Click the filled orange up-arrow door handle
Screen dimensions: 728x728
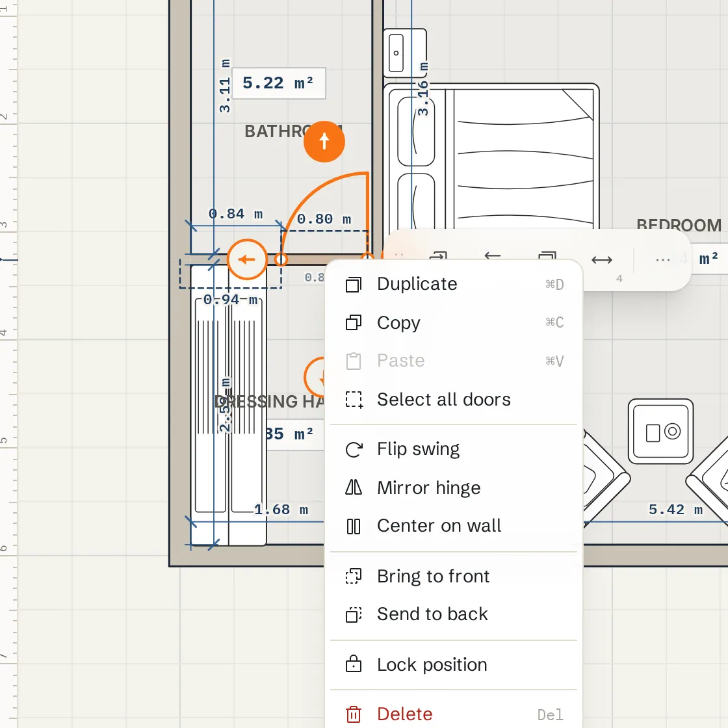point(324,141)
